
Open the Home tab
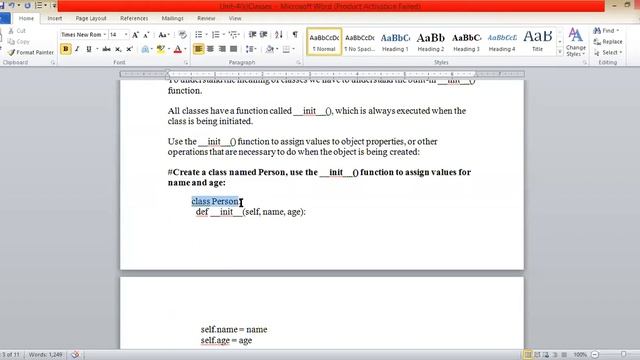pyautogui.click(x=26, y=18)
